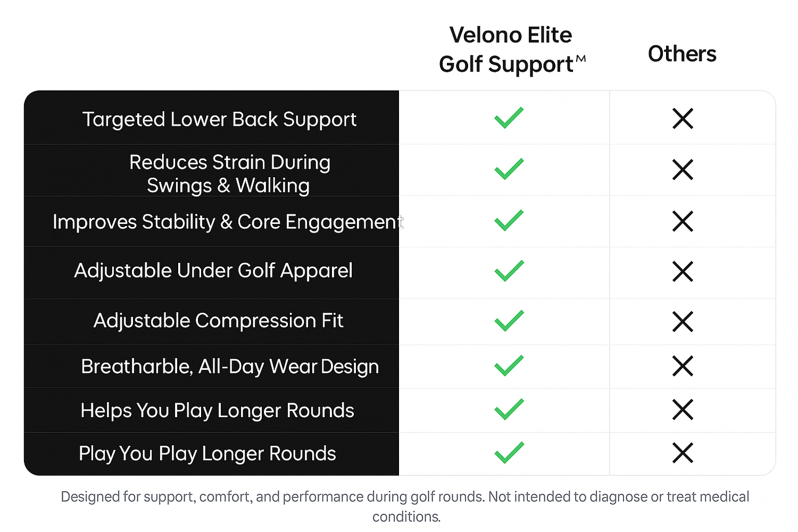Image resolution: width=798 pixels, height=532 pixels.
Task: Click the Improves Stability & Core Engagement label
Action: click(x=228, y=222)
